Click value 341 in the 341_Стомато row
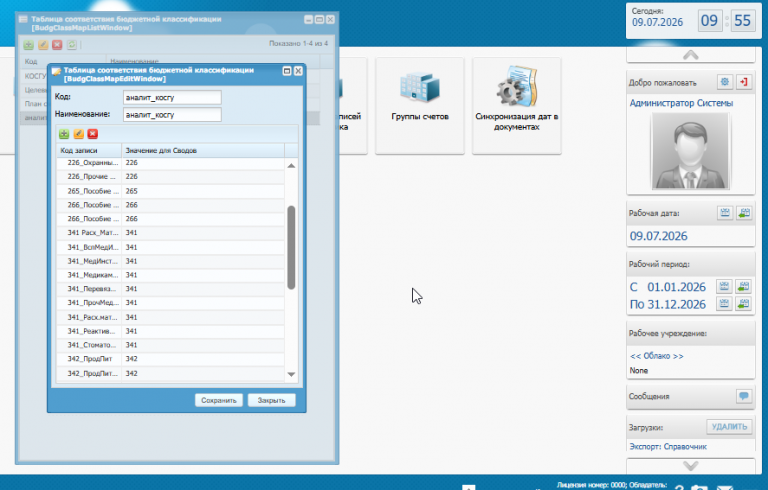 (131, 345)
